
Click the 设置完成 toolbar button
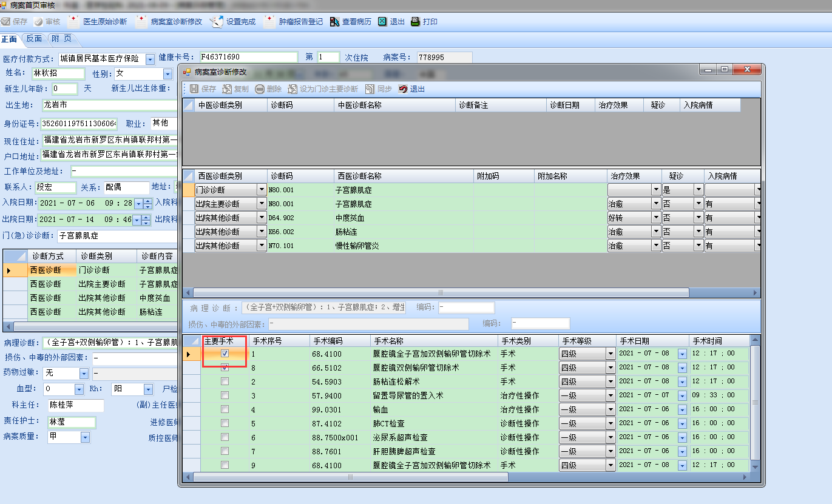(233, 22)
